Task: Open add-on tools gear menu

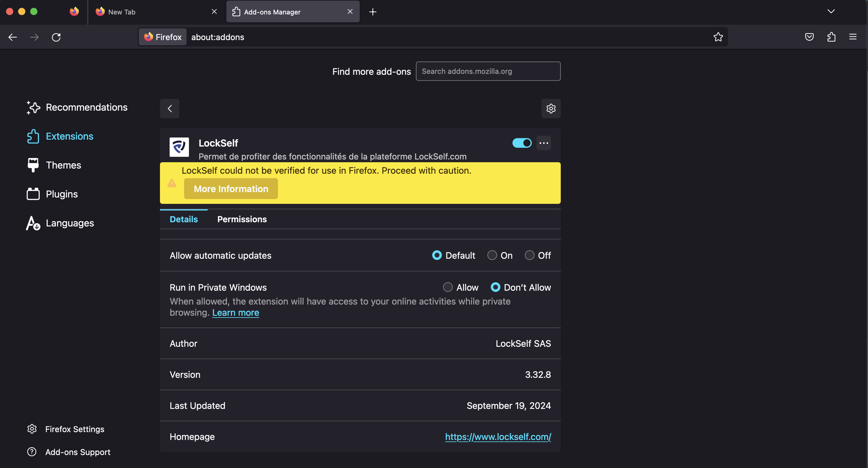Action: (551, 109)
